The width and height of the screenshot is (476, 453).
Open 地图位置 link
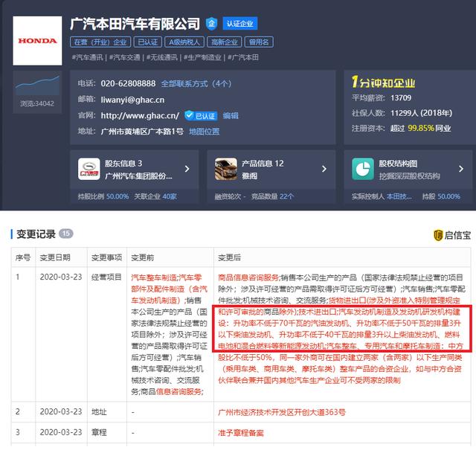point(204,132)
